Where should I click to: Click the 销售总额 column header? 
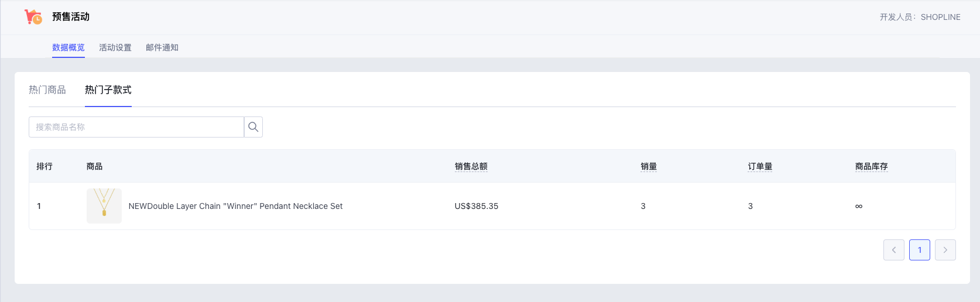pos(471,166)
